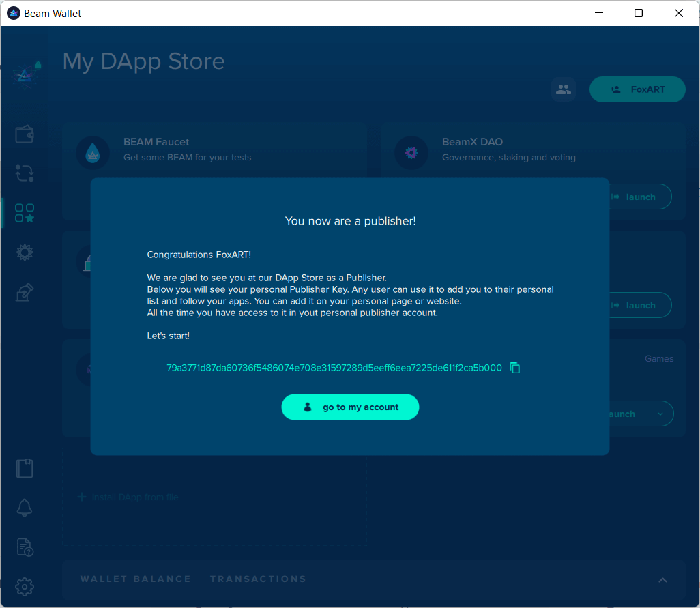This screenshot has height=608, width=700.
Task: Open the pen-and-paper sidebar icon
Action: 25,292
